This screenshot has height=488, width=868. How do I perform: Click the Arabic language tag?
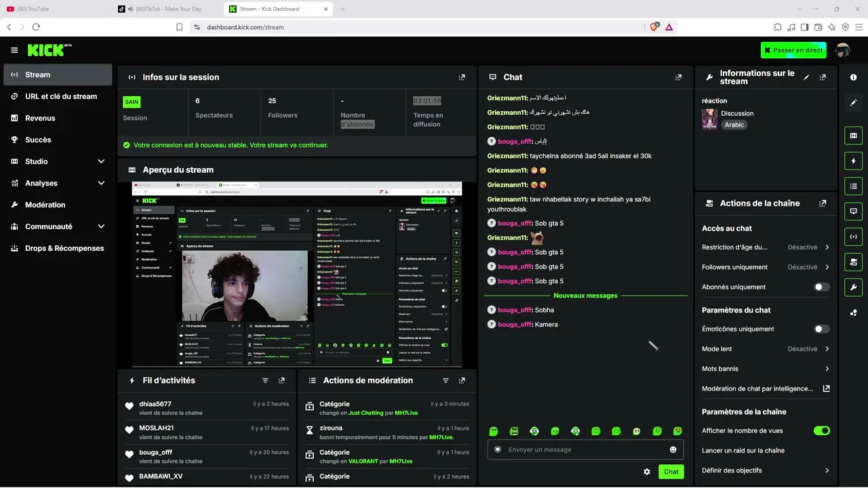[x=734, y=125]
